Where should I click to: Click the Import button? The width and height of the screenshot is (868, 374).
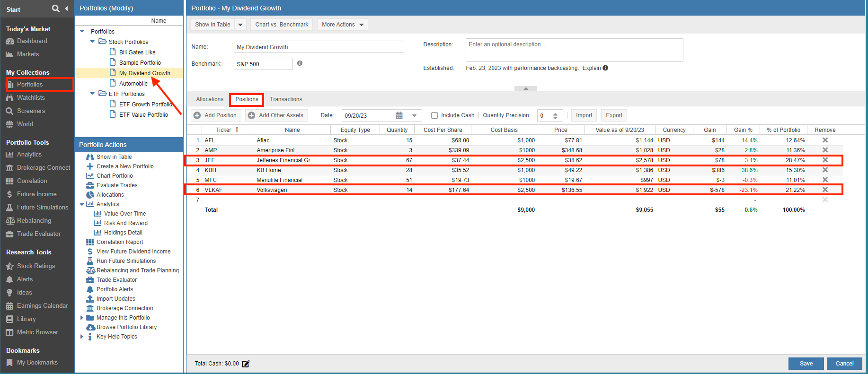(x=584, y=115)
